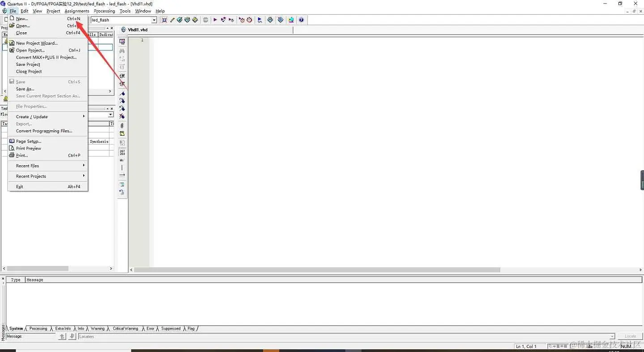Viewport: 644px width, 352px height.
Task: Open the Assignment Editor pencil icon
Action: pos(172,20)
